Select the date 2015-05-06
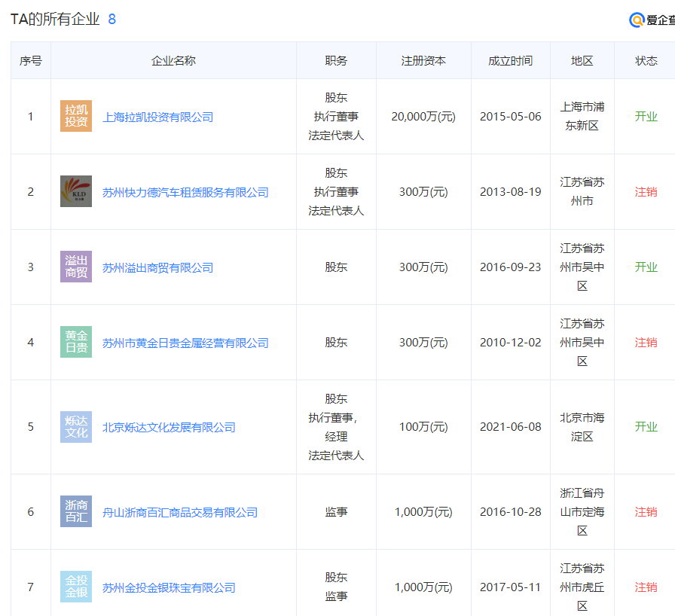This screenshot has width=675, height=616. pyautogui.click(x=511, y=117)
